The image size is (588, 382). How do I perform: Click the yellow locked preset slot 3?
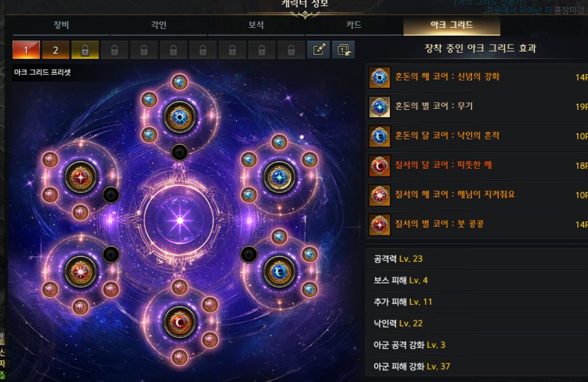click(x=85, y=50)
